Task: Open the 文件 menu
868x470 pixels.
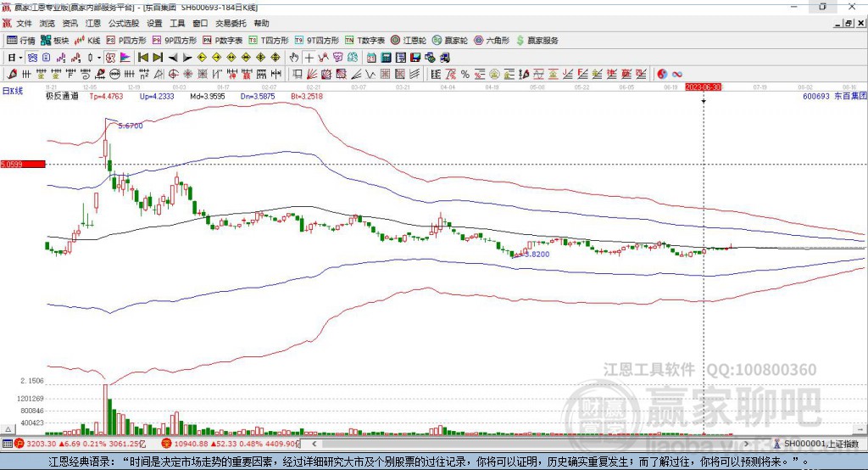Action: click(24, 23)
